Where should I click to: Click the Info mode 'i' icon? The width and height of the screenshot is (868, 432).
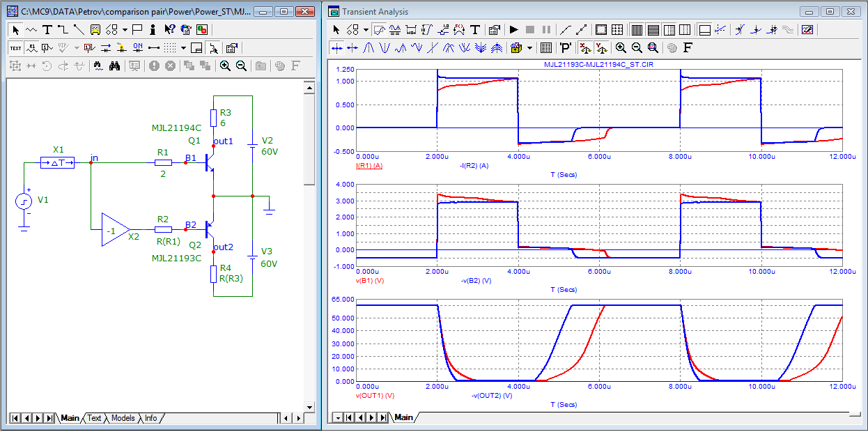click(x=153, y=31)
